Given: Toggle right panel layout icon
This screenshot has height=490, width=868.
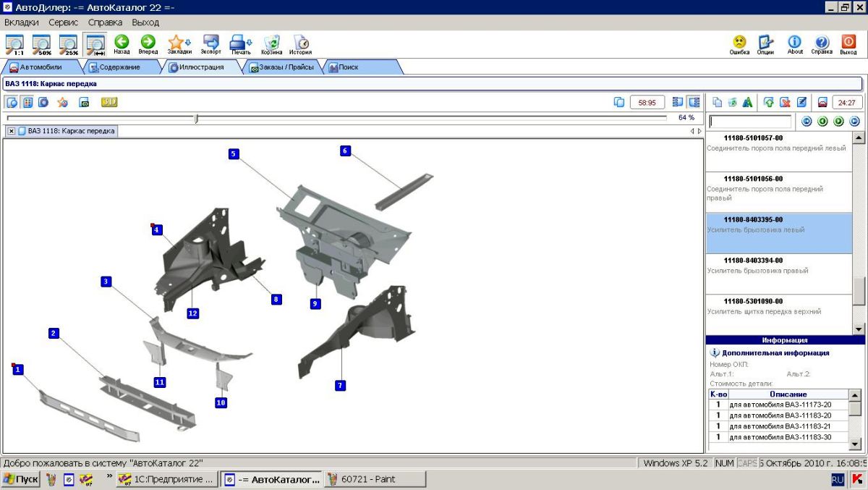Looking at the screenshot, I should [694, 102].
